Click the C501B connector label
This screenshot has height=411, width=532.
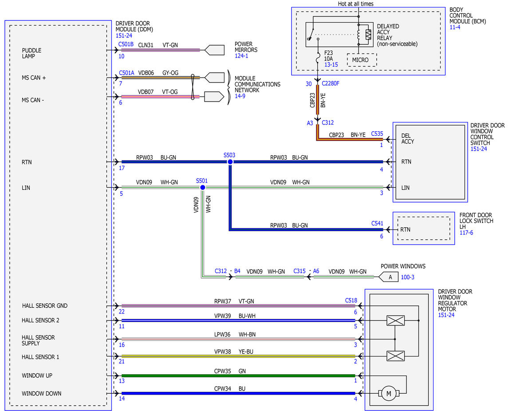pyautogui.click(x=126, y=44)
